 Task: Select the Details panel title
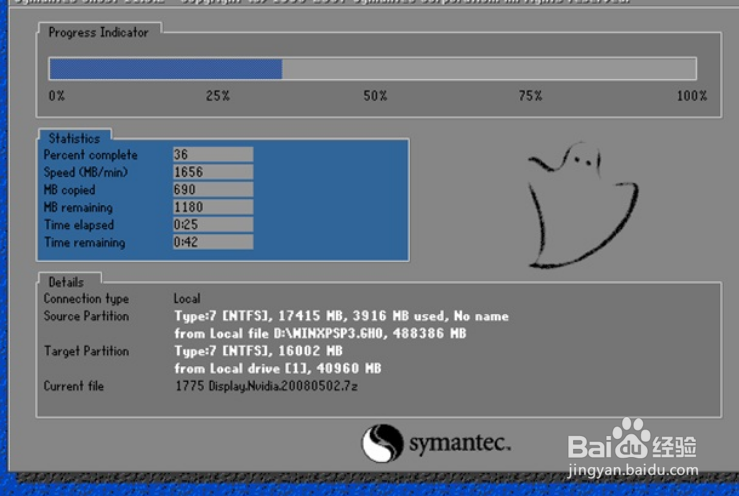pos(66,282)
